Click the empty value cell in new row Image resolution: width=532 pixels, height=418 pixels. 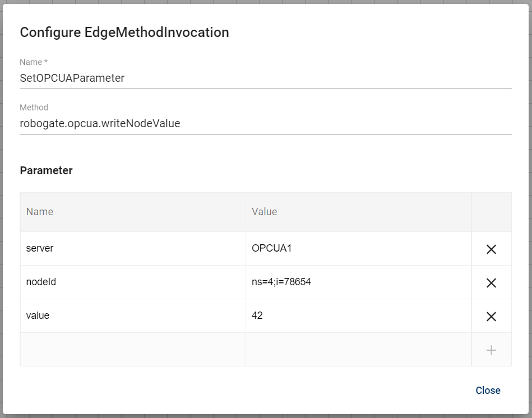click(358, 350)
